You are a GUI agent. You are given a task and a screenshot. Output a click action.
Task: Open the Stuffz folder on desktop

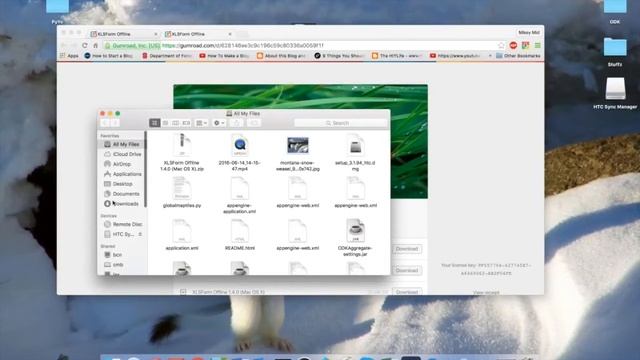tap(615, 52)
